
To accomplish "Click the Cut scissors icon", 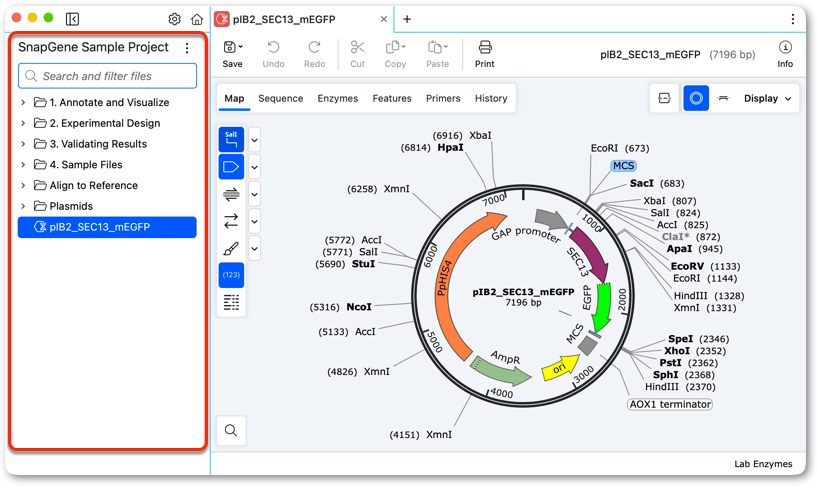I will pos(357,48).
